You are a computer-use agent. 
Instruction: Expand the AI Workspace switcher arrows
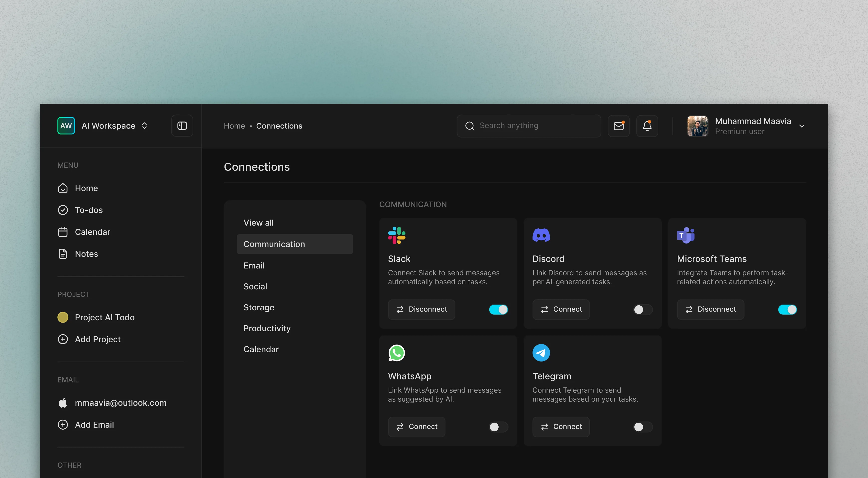click(144, 126)
